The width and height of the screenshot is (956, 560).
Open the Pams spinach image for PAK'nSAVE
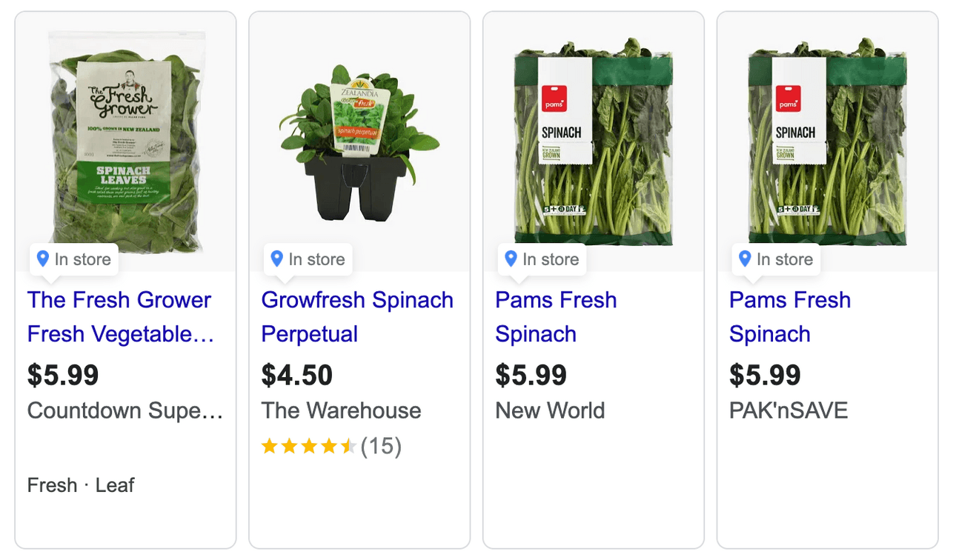(827, 141)
